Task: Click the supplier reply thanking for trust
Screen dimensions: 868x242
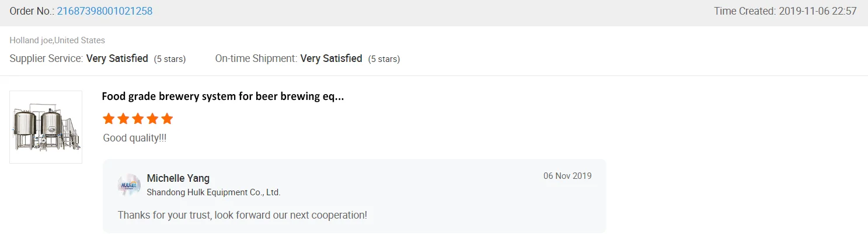Action: (x=242, y=215)
